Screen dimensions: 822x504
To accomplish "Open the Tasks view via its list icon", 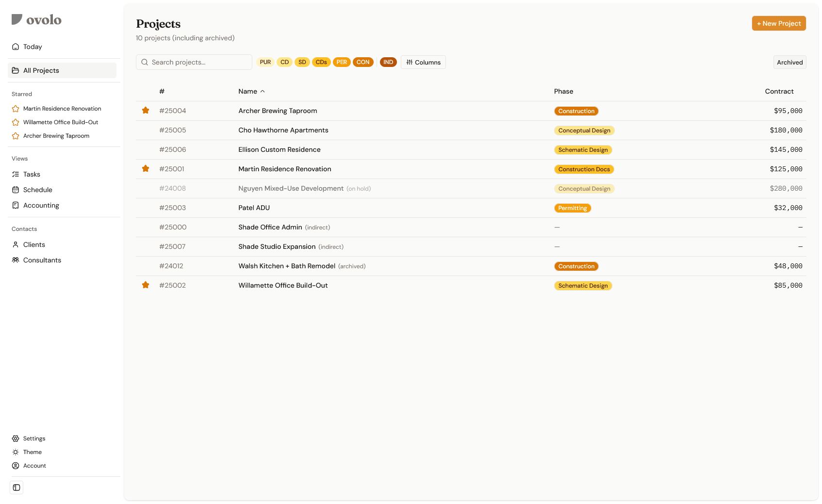I will [16, 174].
